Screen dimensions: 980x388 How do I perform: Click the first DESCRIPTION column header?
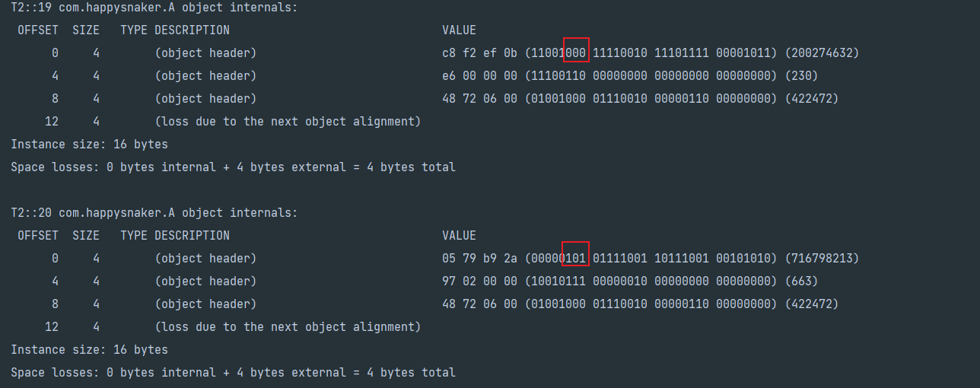point(192,30)
